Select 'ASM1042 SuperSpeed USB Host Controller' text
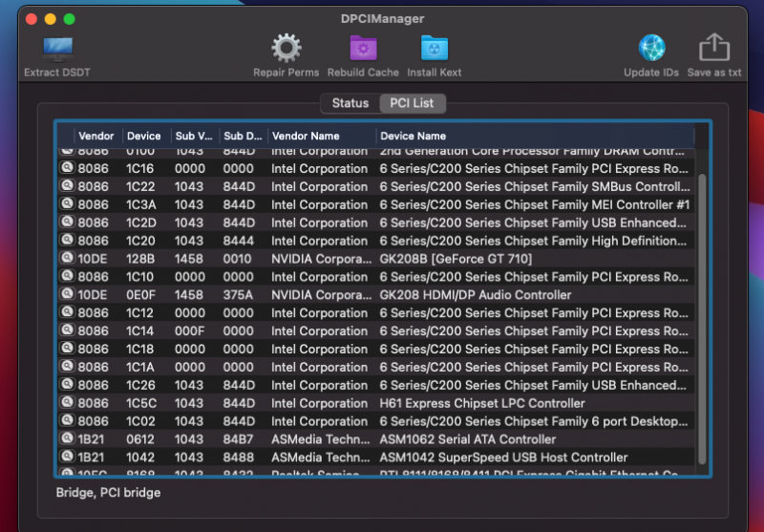Viewport: 764px width, 532px height. tap(503, 458)
